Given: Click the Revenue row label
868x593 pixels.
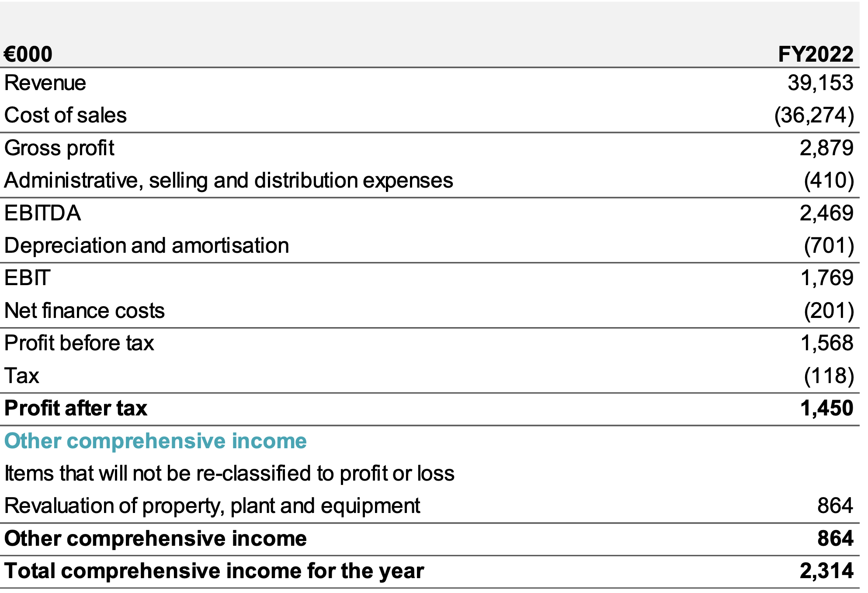Looking at the screenshot, I should pyautogui.click(x=45, y=83).
